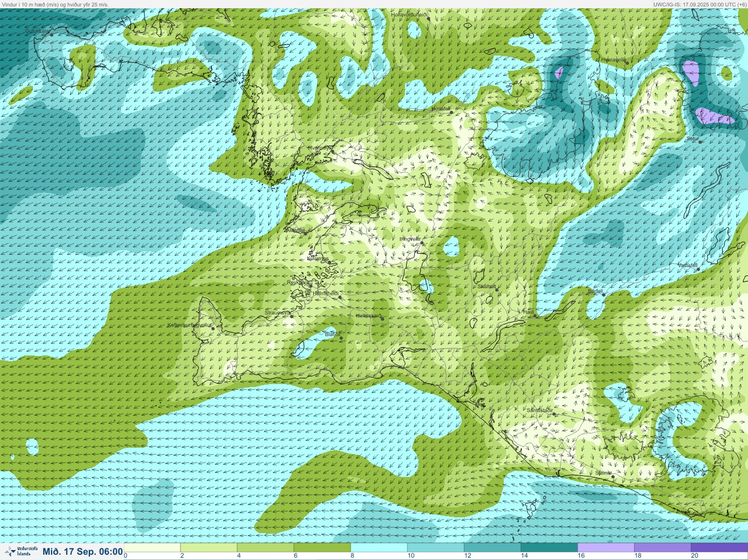
Task: Click the Vatnsfell station label
Action: [x=688, y=265]
